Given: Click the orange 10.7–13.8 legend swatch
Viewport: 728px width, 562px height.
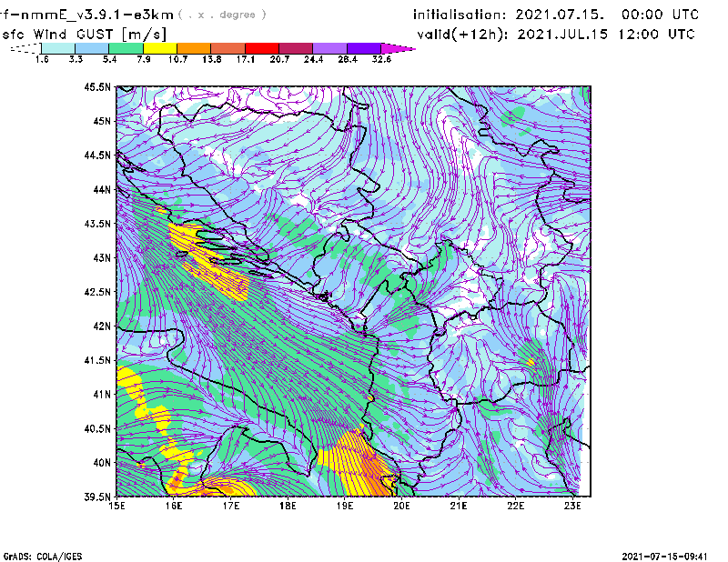Looking at the screenshot, I should (194, 48).
